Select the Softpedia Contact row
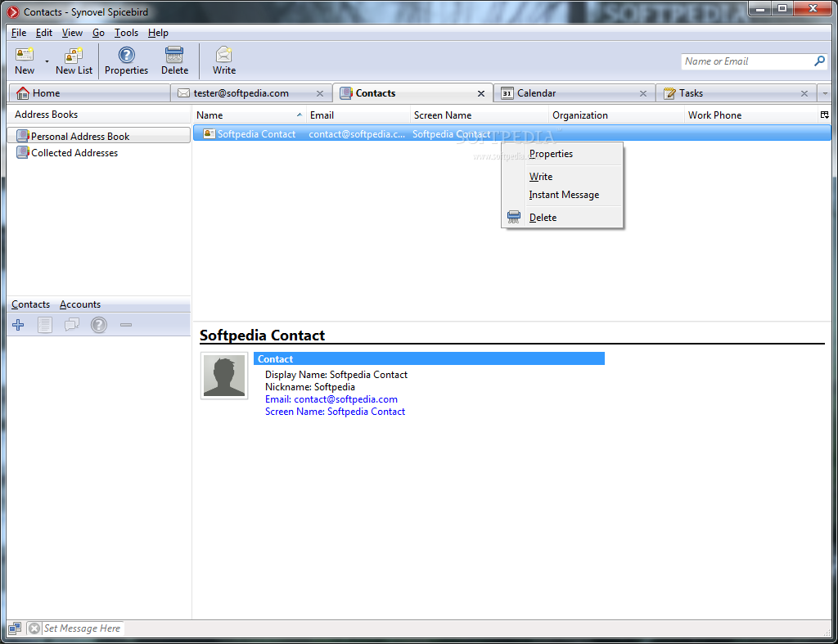838x644 pixels. (x=511, y=133)
